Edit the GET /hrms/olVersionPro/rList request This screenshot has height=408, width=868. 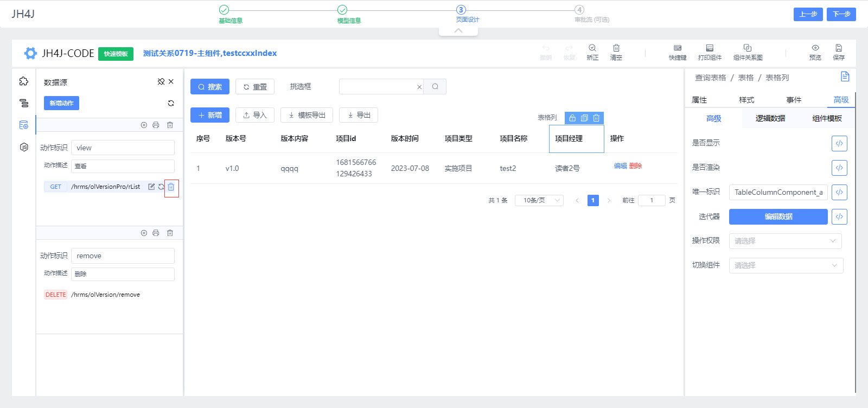pyautogui.click(x=151, y=187)
